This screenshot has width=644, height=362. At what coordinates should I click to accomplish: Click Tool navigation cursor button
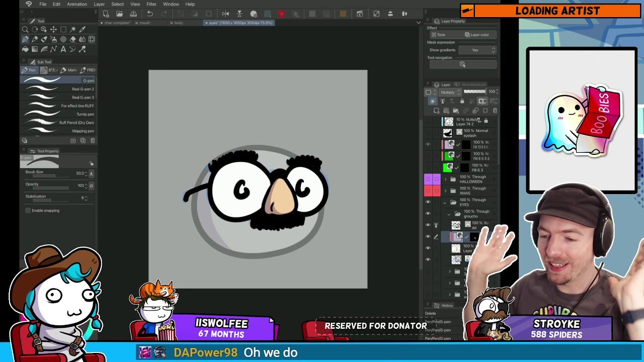(x=462, y=64)
